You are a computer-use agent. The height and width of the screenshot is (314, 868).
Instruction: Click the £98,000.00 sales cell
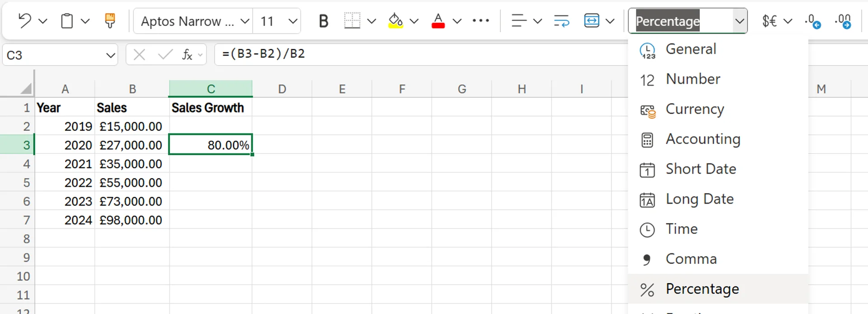pos(132,220)
